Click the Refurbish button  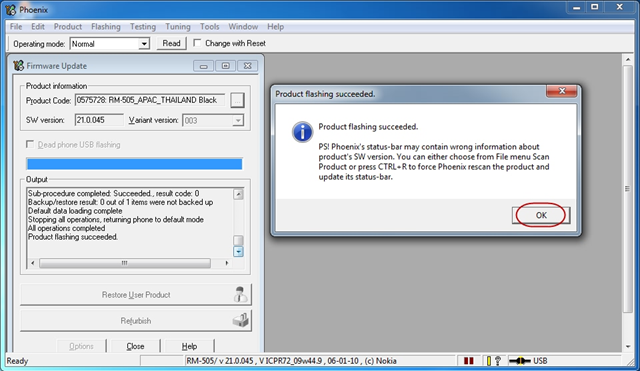coord(136,321)
